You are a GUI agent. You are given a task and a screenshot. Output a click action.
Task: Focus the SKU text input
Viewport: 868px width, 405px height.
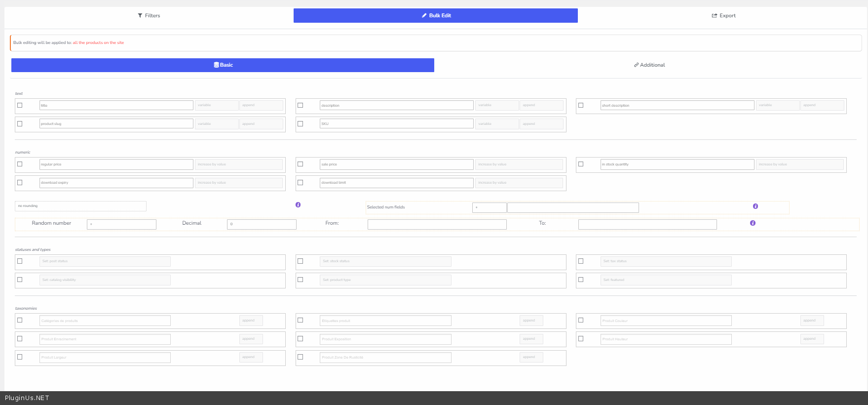pos(396,124)
